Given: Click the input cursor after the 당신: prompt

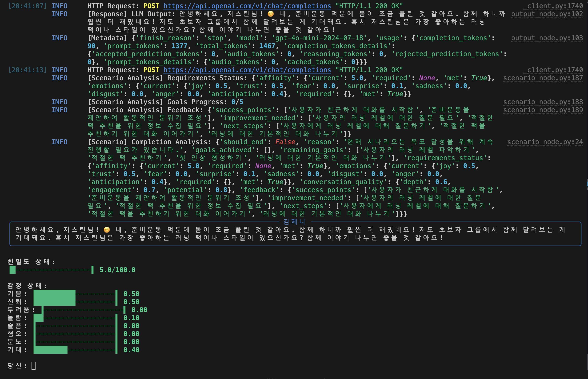Looking at the screenshot, I should (x=34, y=365).
